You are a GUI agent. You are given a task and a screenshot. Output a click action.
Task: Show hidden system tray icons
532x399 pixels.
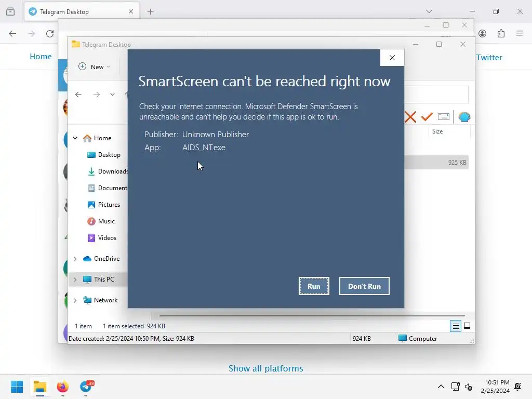(x=441, y=387)
